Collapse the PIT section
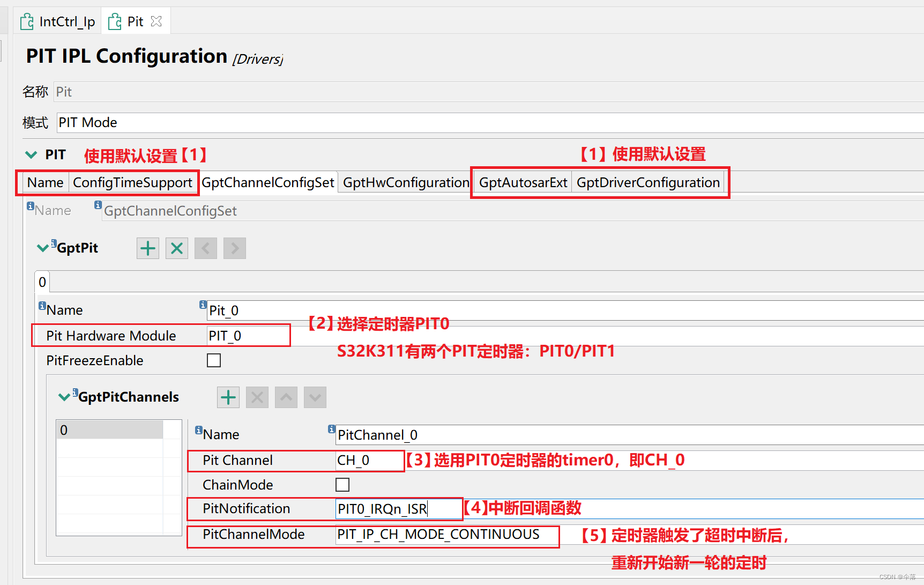This screenshot has height=585, width=924. 31,154
